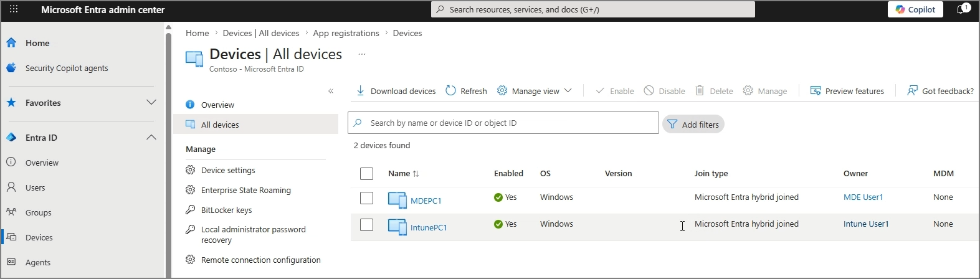Image resolution: width=980 pixels, height=279 pixels.
Task: Click the Enabled column header
Action: (508, 174)
